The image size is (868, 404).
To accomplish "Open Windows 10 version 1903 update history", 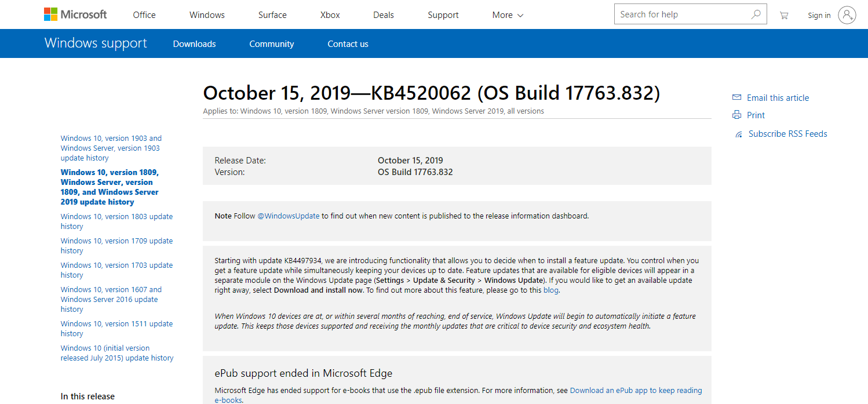I will [111, 148].
